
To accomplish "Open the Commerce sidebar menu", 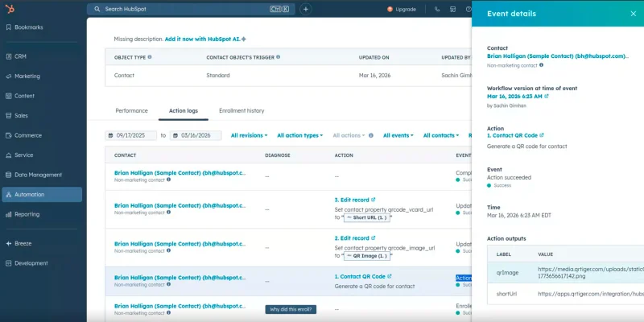I will click(24, 135).
